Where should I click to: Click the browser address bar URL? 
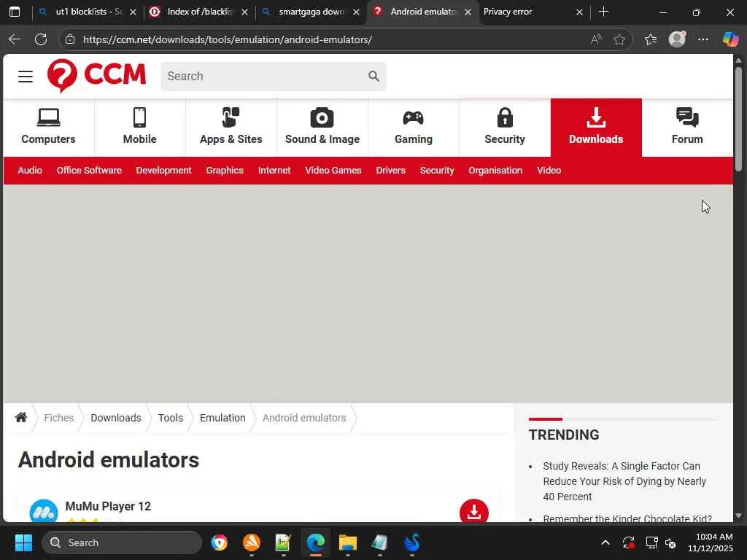point(228,39)
